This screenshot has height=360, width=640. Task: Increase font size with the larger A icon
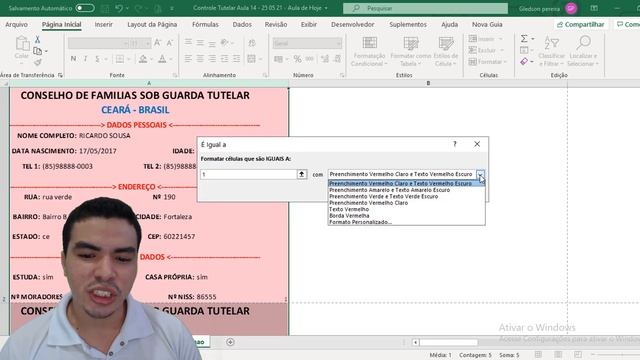pyautogui.click(x=158, y=43)
